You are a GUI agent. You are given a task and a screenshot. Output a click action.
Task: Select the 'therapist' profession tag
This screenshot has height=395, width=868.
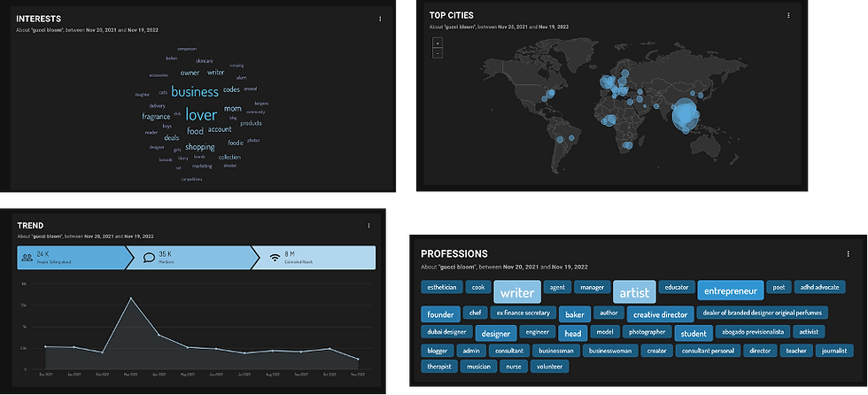[x=439, y=367]
